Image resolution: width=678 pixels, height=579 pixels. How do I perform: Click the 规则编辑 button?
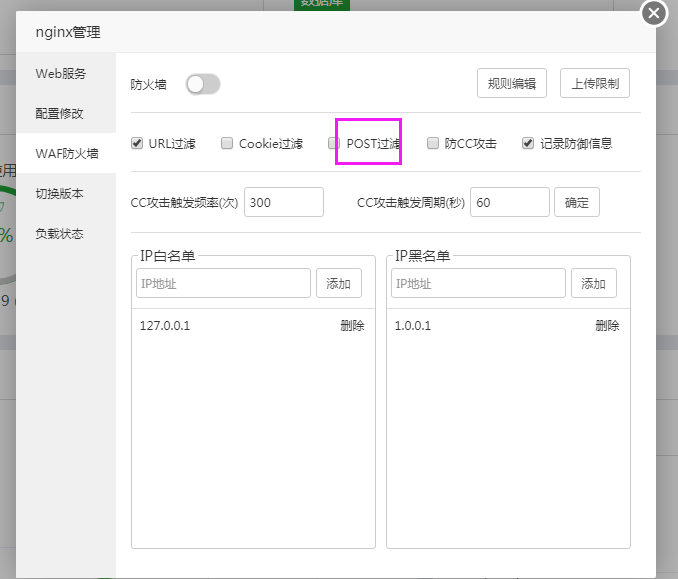512,83
